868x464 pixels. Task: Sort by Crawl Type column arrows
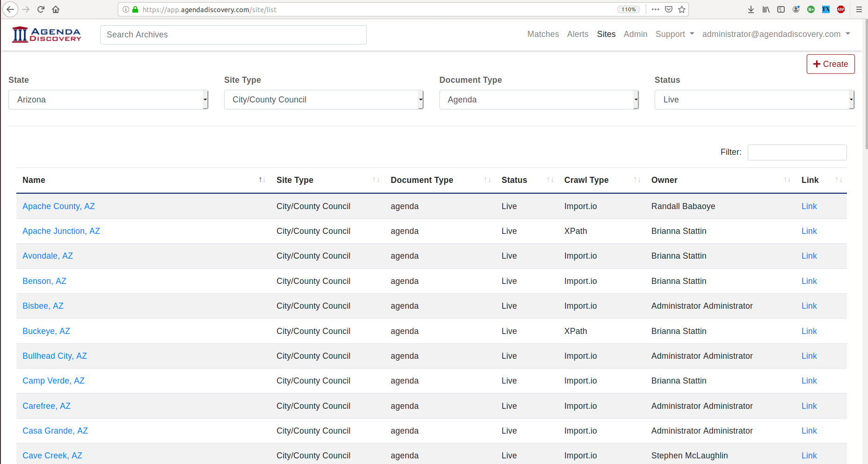click(637, 180)
